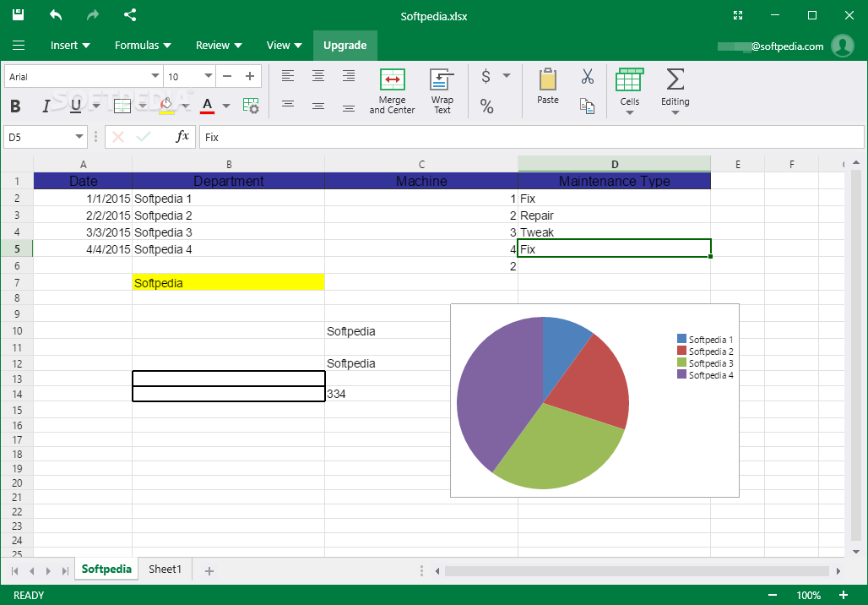Apply the dollar currency format
868x605 pixels.
[486, 76]
